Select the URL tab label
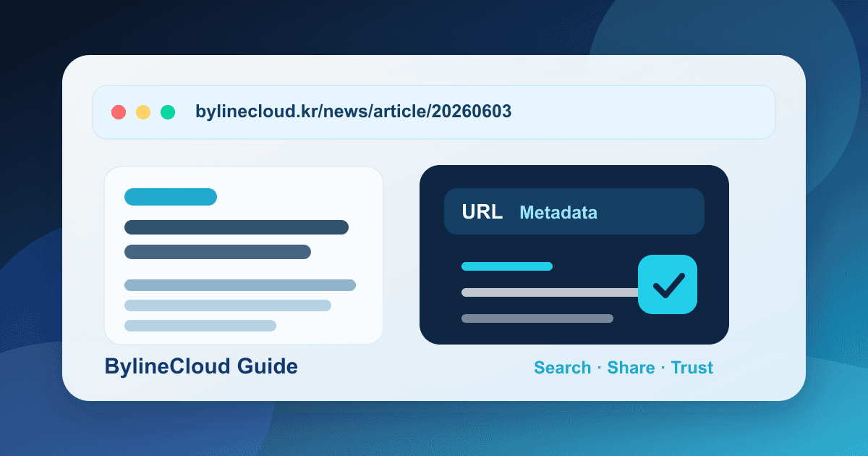 (482, 212)
